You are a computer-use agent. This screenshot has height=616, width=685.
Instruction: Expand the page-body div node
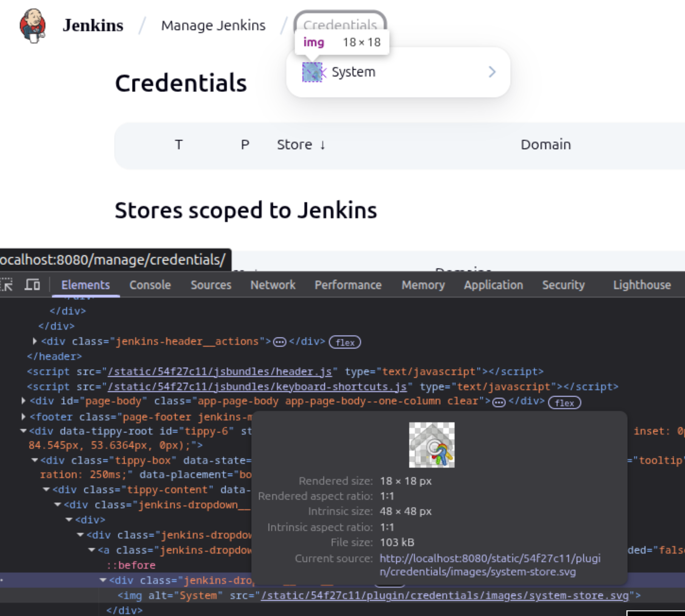coord(23,401)
